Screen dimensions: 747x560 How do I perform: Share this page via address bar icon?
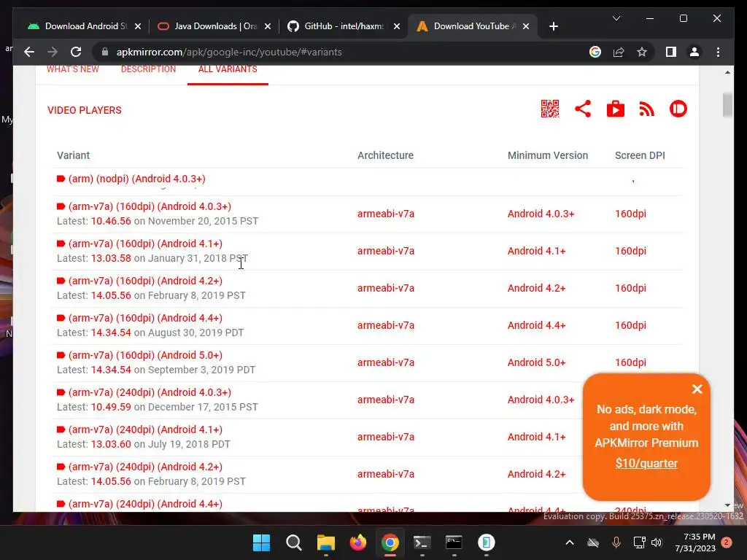[x=619, y=52]
